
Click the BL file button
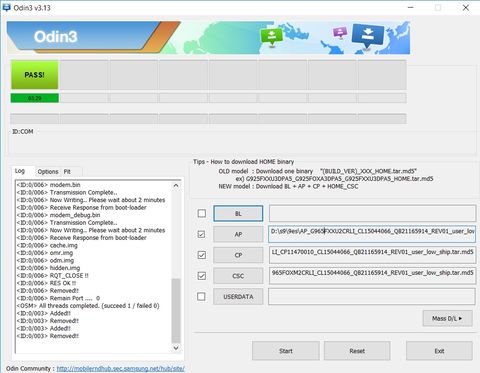point(238,214)
